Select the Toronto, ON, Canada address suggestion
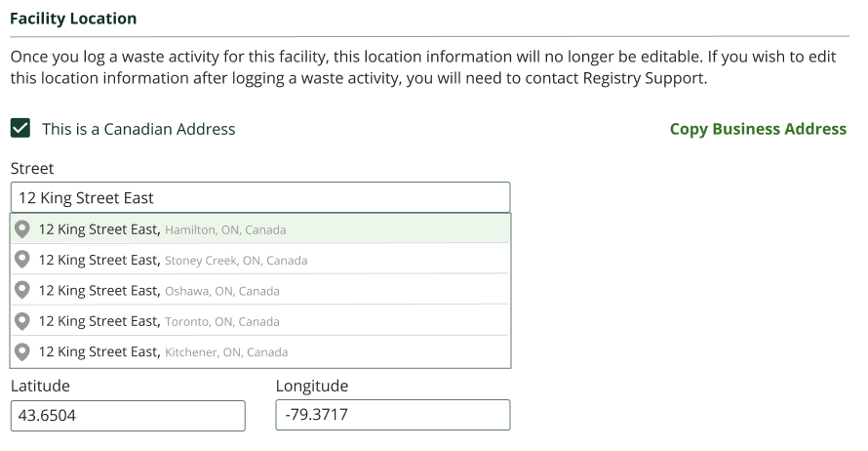The height and width of the screenshot is (451, 868). [260, 321]
